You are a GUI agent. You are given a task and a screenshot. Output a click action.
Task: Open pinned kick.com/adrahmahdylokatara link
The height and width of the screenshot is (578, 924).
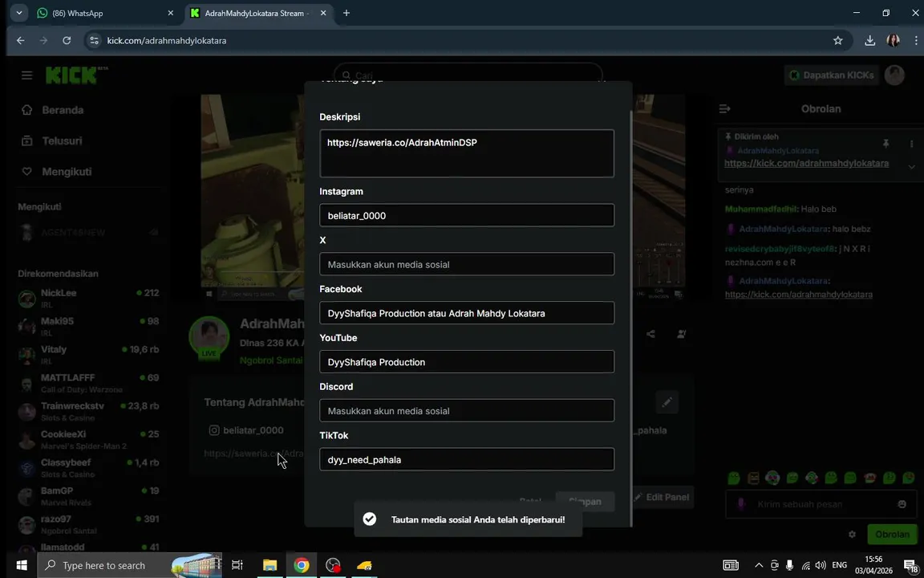[x=806, y=164]
